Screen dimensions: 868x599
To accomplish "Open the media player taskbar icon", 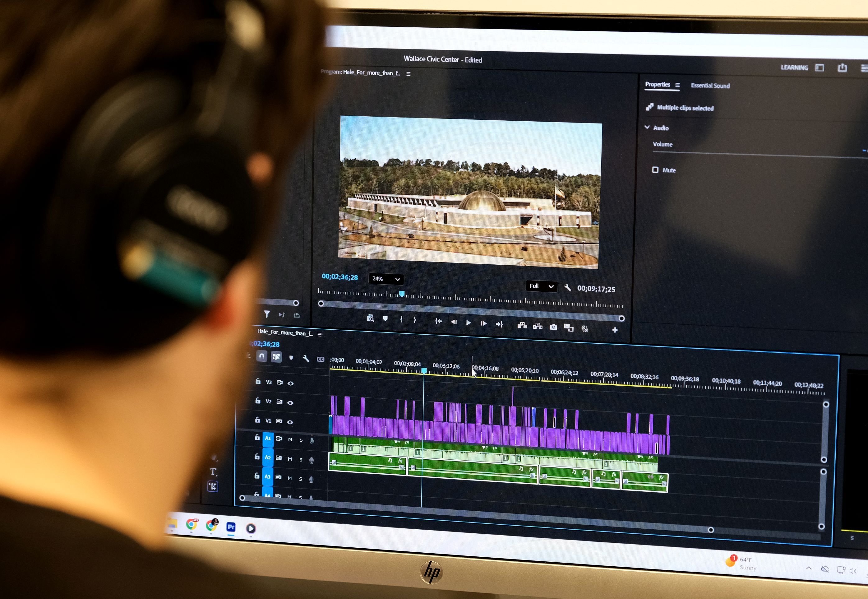I will pyautogui.click(x=251, y=528).
